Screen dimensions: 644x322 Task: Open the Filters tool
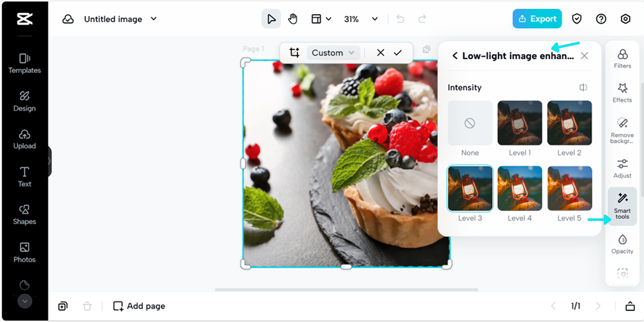coord(622,59)
